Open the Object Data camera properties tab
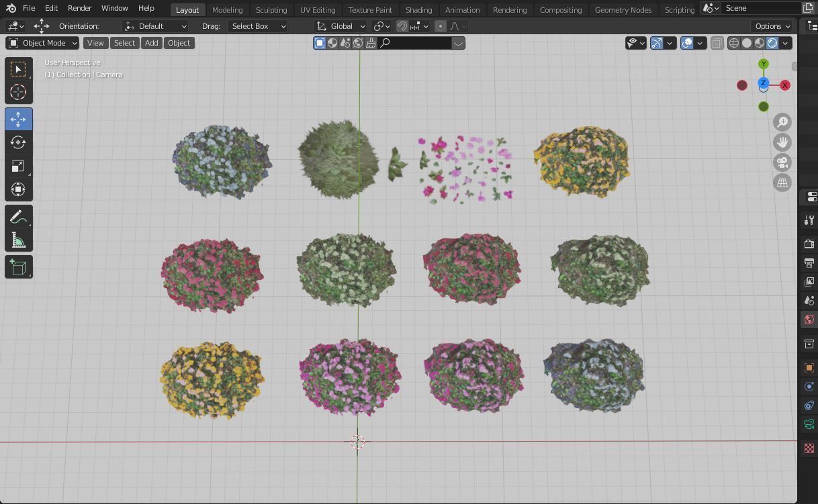This screenshot has height=504, width=818. pyautogui.click(x=809, y=424)
